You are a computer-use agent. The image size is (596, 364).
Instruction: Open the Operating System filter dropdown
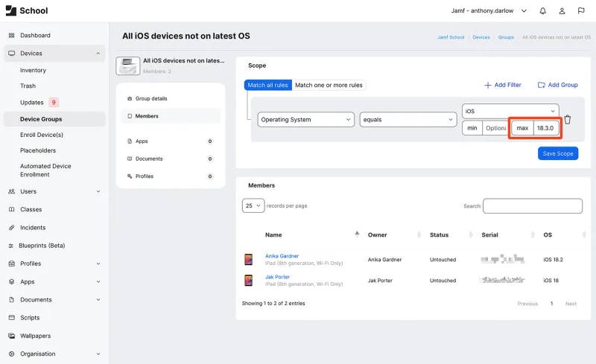(x=305, y=120)
